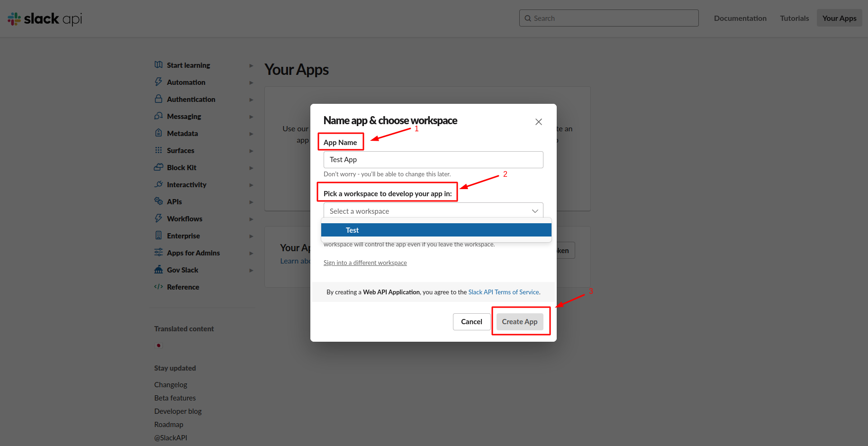Click the Interactivity plug icon
The image size is (868, 446).
coord(159,184)
